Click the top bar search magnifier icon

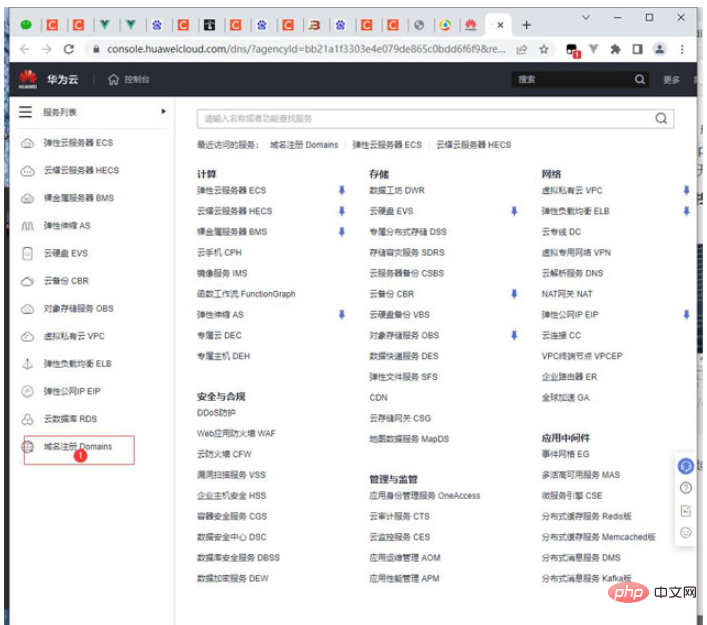coord(639,79)
